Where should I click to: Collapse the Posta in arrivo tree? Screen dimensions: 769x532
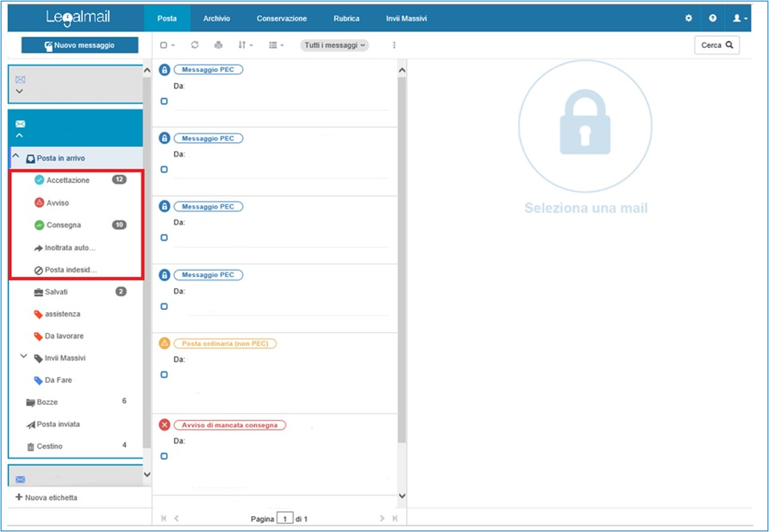pos(16,157)
